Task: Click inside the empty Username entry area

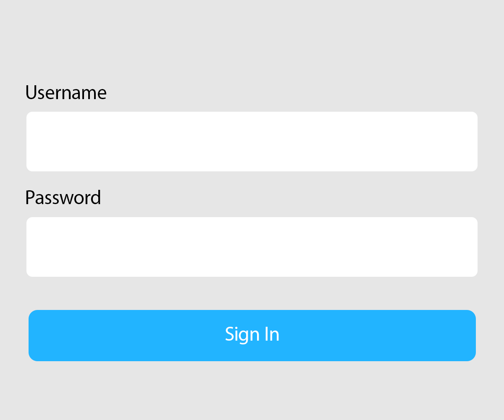Action: coord(252,142)
